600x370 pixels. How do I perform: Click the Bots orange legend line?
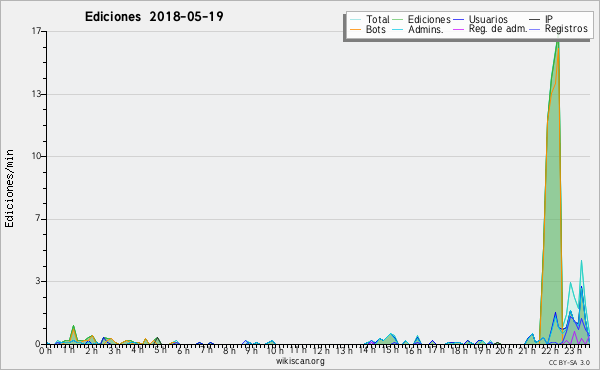tap(355, 29)
